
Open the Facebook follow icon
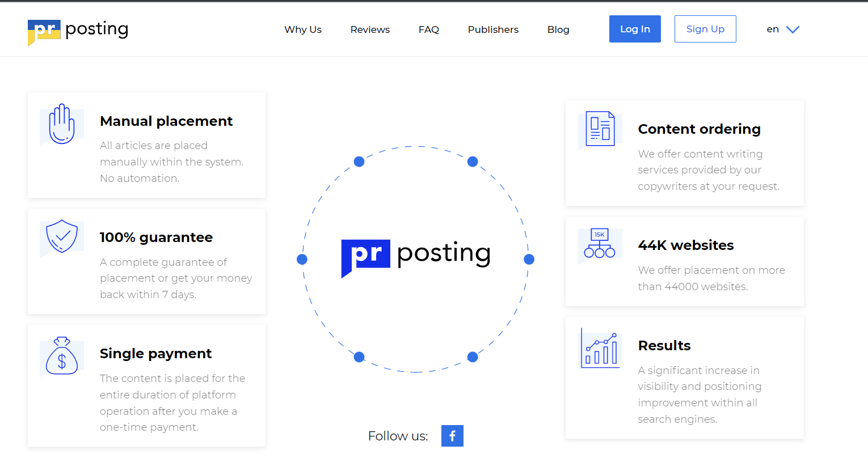[452, 436]
